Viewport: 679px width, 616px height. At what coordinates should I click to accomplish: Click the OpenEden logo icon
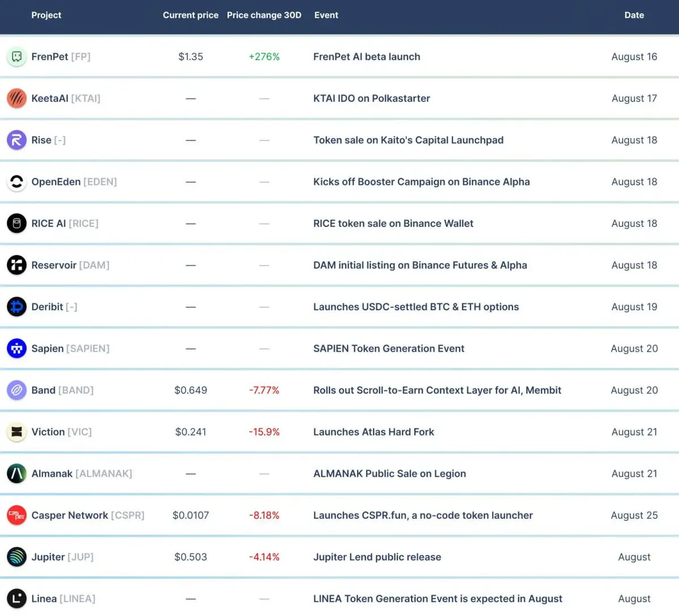16,182
